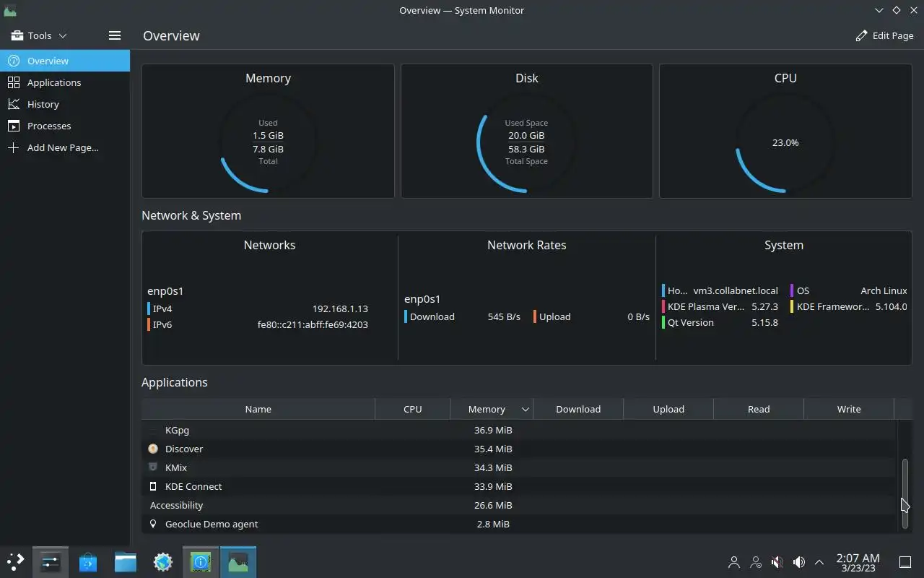Click the applications list vertical scrollbar

(x=905, y=493)
